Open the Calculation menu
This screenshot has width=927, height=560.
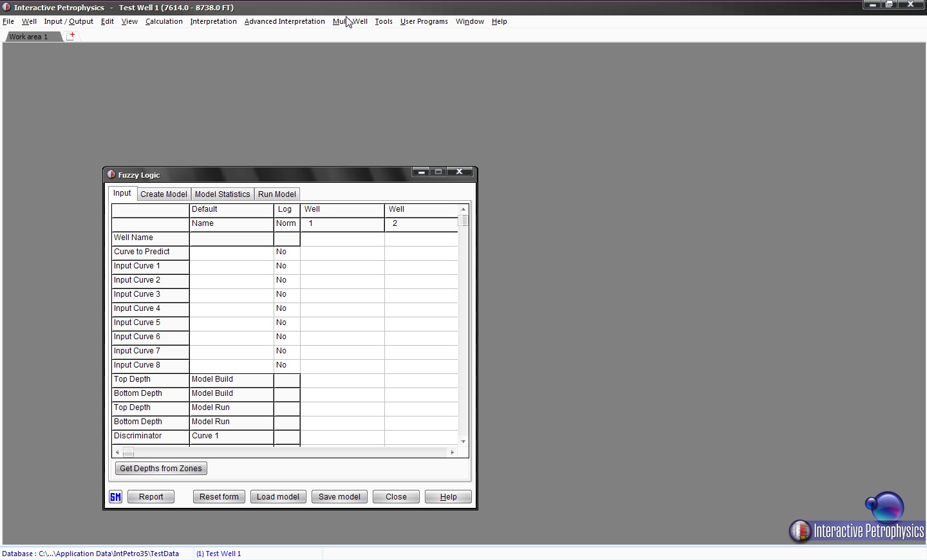click(164, 21)
